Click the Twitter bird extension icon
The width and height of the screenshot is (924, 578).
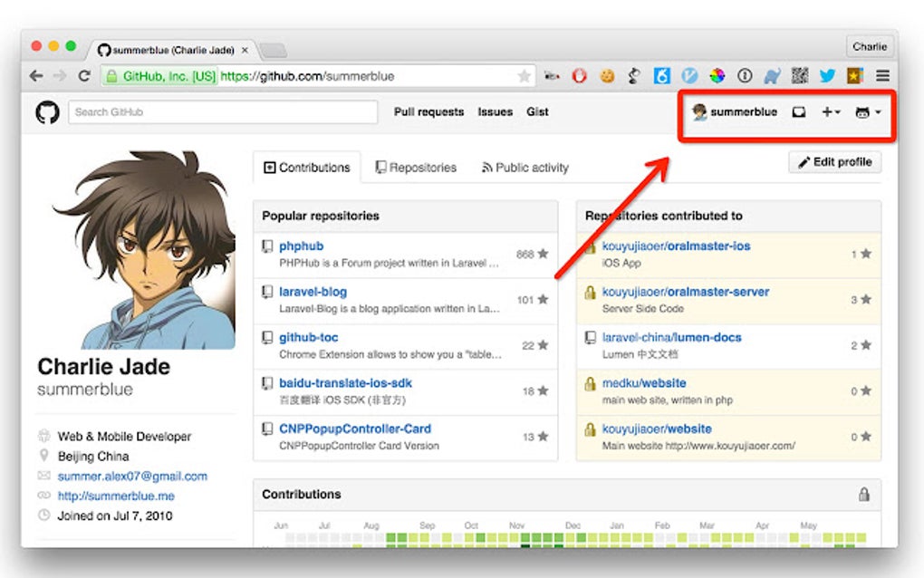click(x=827, y=75)
